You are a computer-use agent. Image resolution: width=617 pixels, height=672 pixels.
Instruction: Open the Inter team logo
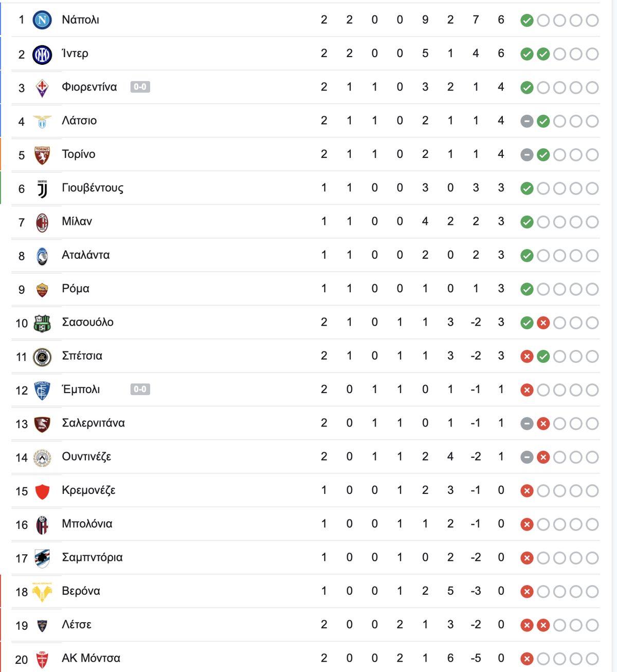(x=42, y=54)
